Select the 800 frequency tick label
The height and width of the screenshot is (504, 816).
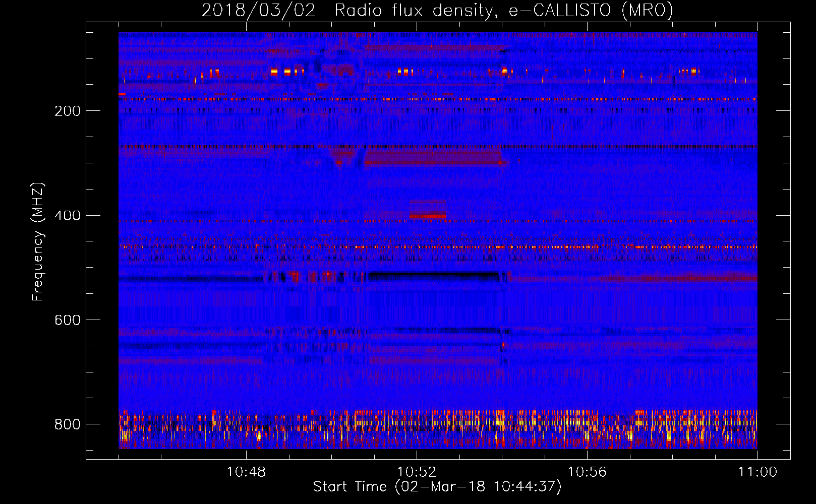[x=68, y=424]
